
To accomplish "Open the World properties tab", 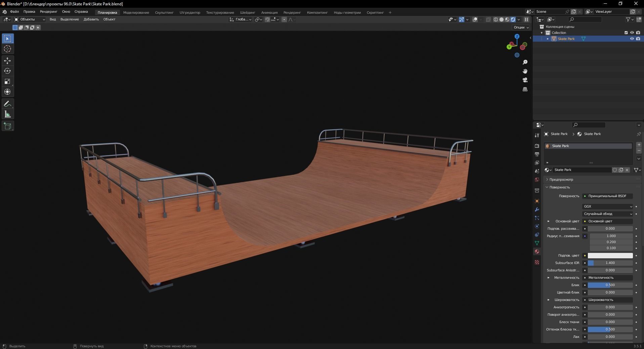I will click(537, 180).
